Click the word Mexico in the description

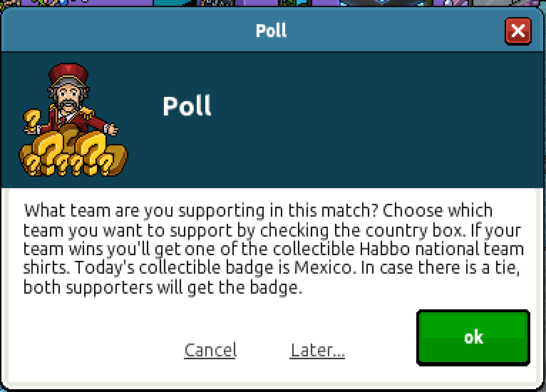point(323,268)
